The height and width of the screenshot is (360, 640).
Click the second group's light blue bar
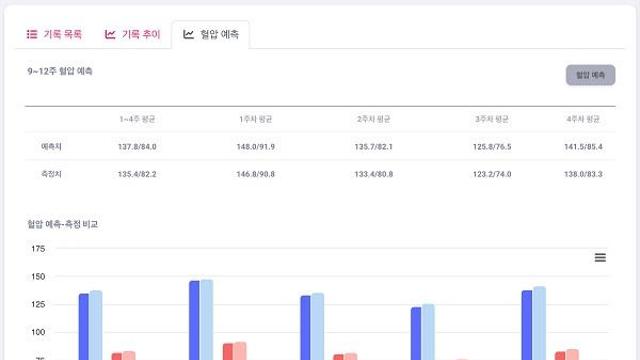(x=207, y=320)
